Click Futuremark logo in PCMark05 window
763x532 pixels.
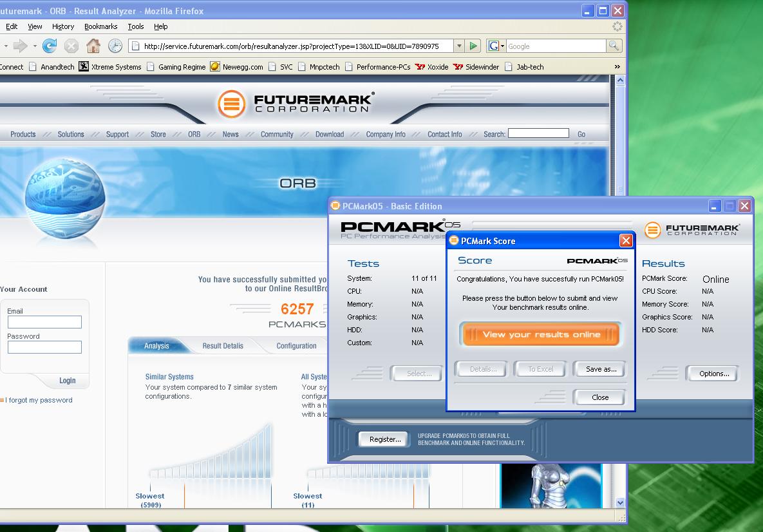click(x=692, y=230)
